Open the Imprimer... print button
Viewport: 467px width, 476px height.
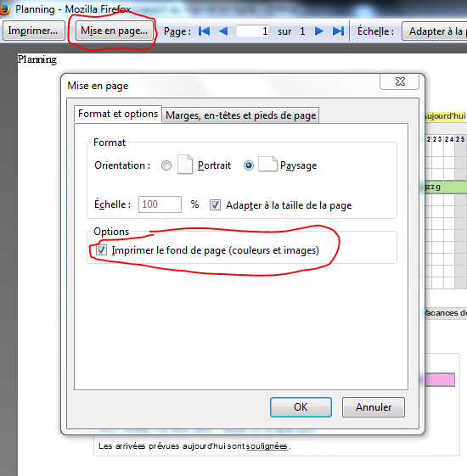33,31
